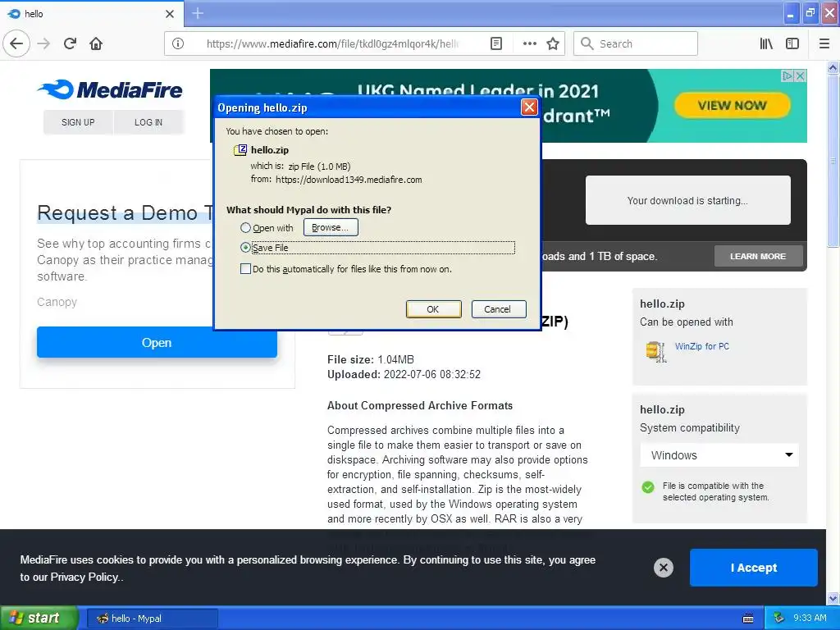Click the SIGN UP button

pos(78,122)
